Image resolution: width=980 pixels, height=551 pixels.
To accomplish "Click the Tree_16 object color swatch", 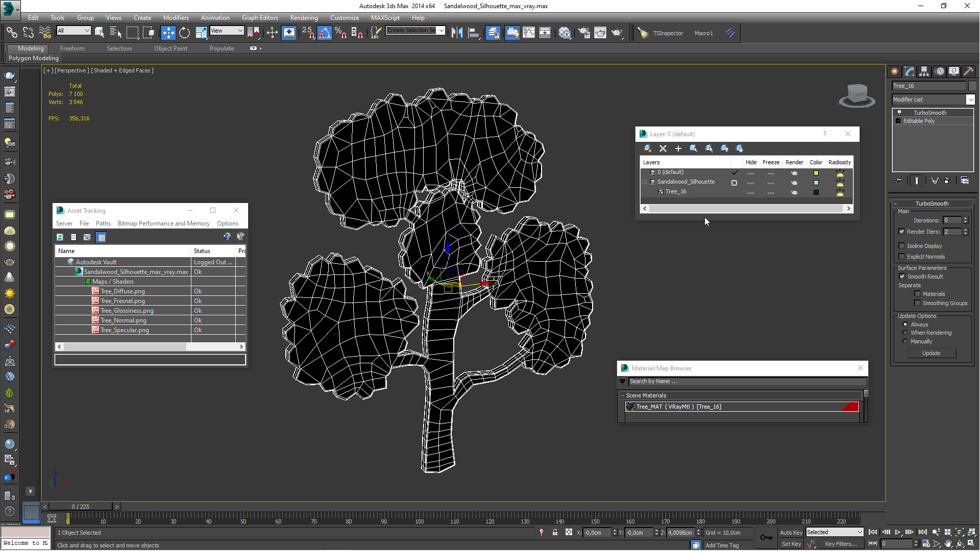I will (x=972, y=86).
